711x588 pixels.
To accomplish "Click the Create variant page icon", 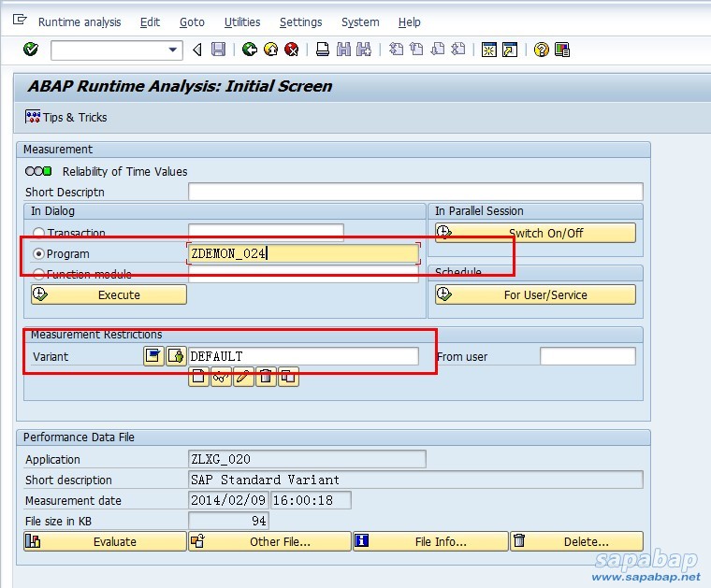I will (x=198, y=377).
